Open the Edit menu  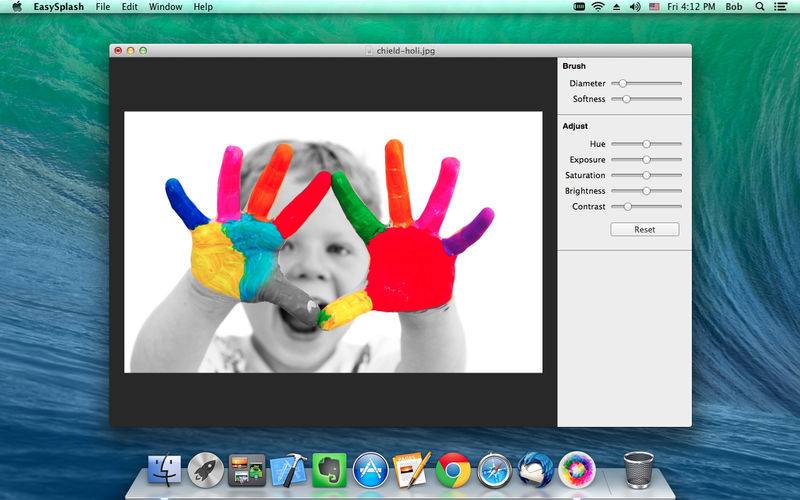(x=130, y=7)
